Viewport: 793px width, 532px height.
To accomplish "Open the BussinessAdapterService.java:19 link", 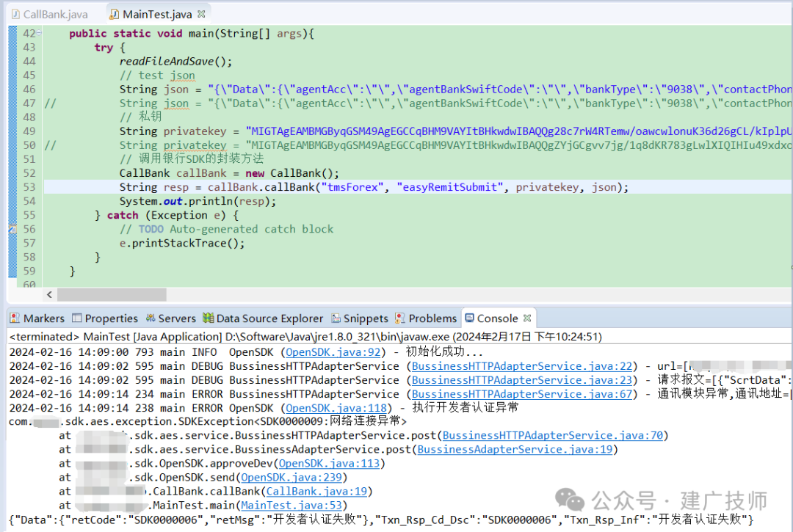I will [x=515, y=450].
